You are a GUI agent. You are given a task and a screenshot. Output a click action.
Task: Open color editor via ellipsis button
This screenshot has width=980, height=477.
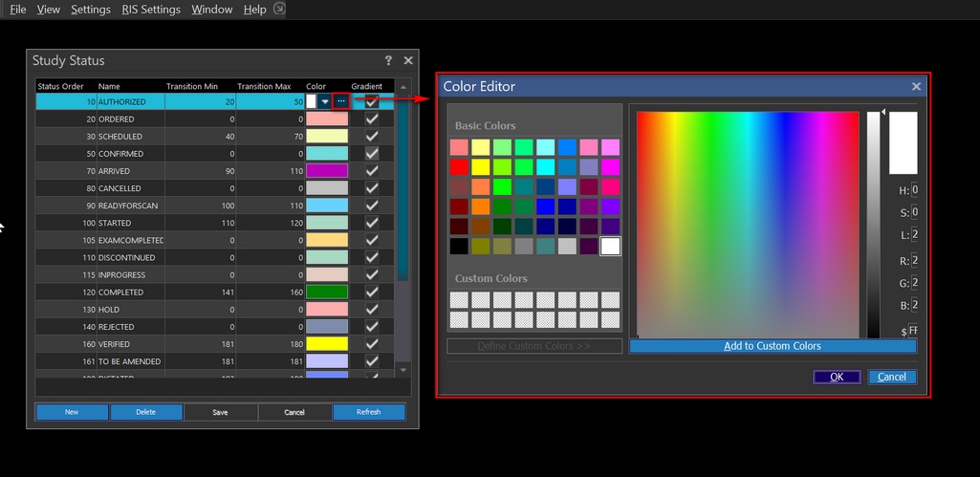pos(341,101)
